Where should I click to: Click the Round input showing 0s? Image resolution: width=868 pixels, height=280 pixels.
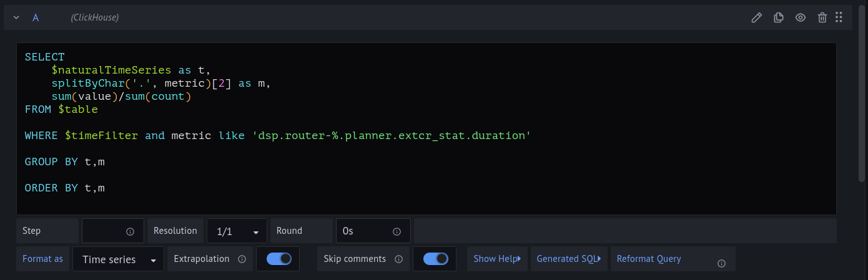(373, 231)
